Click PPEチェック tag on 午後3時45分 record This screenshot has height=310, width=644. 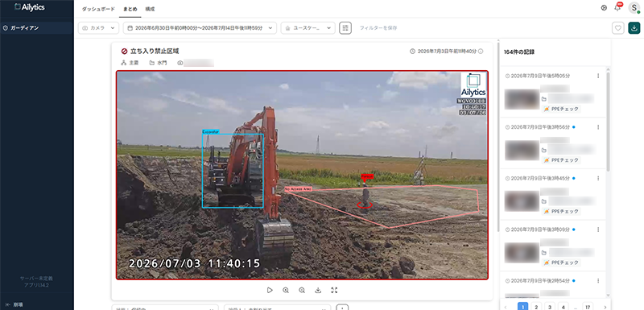[561, 212]
